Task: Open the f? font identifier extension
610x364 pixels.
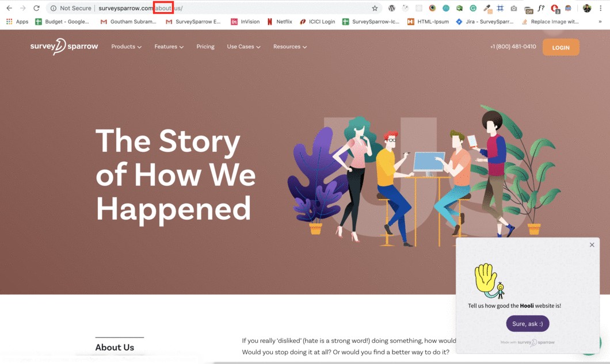Action: (541, 8)
